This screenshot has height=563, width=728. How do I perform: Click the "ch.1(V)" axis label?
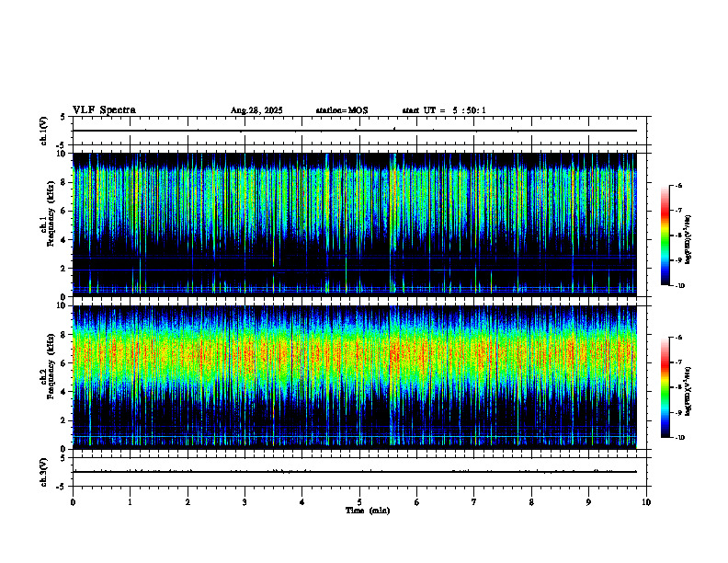pos(43,131)
